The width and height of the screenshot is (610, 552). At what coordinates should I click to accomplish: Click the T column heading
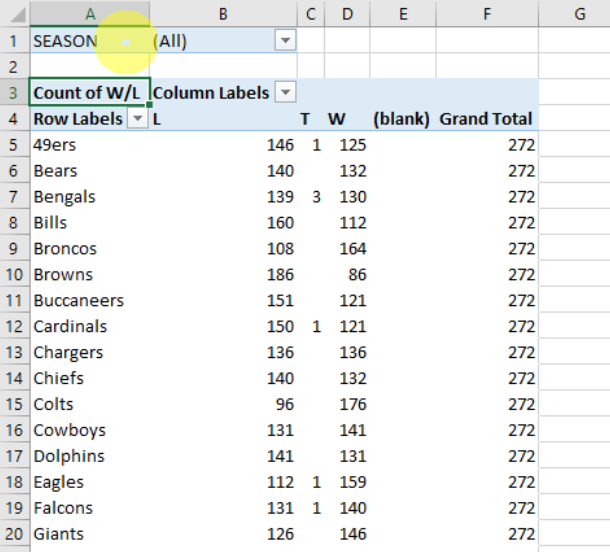click(x=305, y=119)
